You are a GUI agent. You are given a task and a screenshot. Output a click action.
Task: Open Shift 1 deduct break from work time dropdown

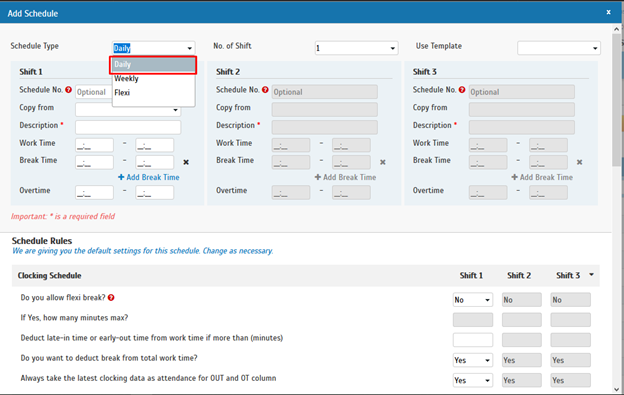tap(473, 360)
